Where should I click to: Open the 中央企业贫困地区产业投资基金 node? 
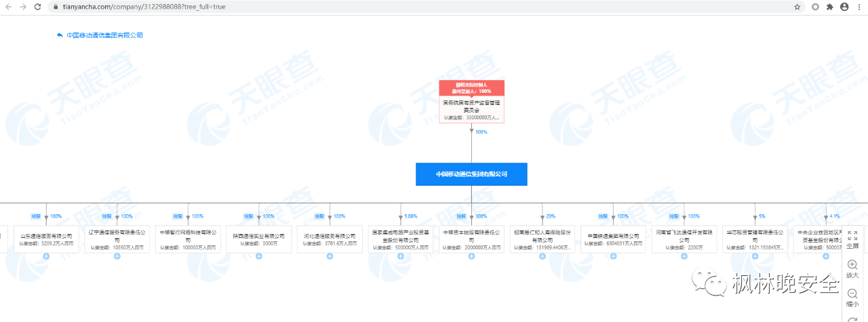click(x=818, y=239)
